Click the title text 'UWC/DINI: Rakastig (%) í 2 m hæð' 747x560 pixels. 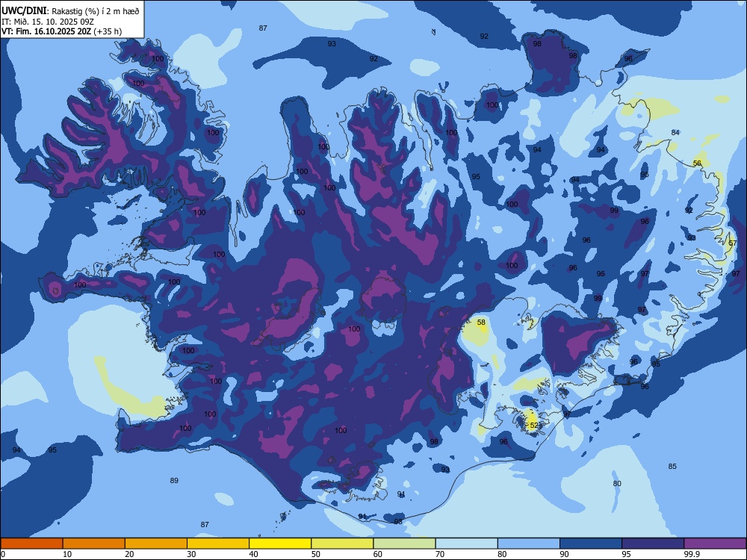click(x=70, y=11)
